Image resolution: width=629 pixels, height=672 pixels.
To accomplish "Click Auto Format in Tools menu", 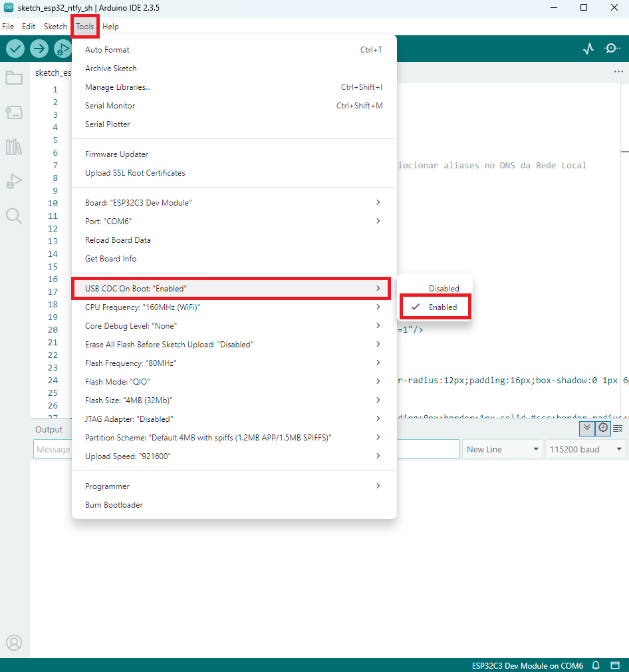I will 107,50.
